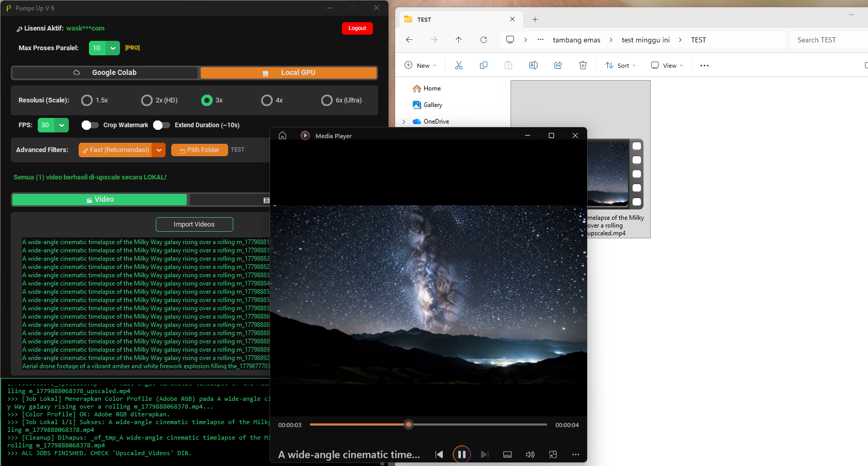Click the Paste icon in File Explorer
The image size is (868, 466).
[508, 65]
